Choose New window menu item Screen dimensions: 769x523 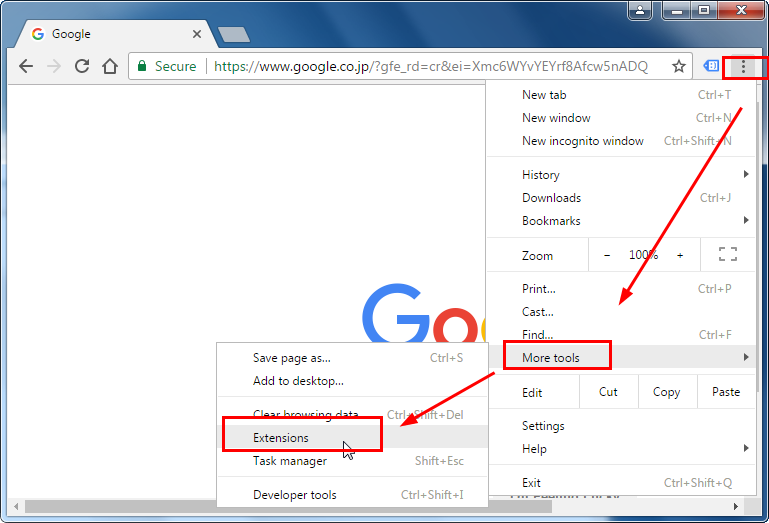point(621,118)
